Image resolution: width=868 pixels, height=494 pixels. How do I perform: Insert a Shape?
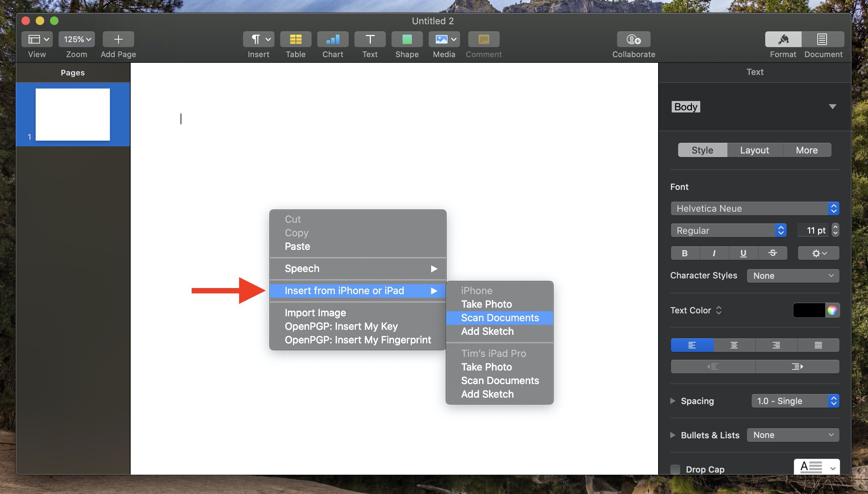click(x=407, y=39)
